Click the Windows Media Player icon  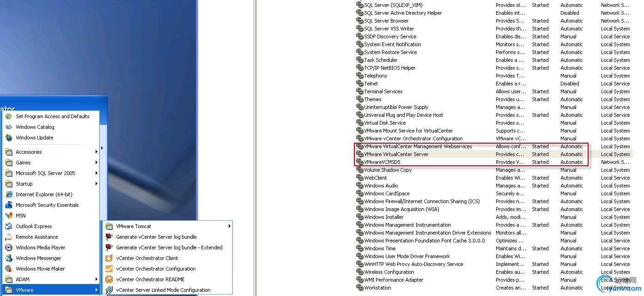[8, 248]
